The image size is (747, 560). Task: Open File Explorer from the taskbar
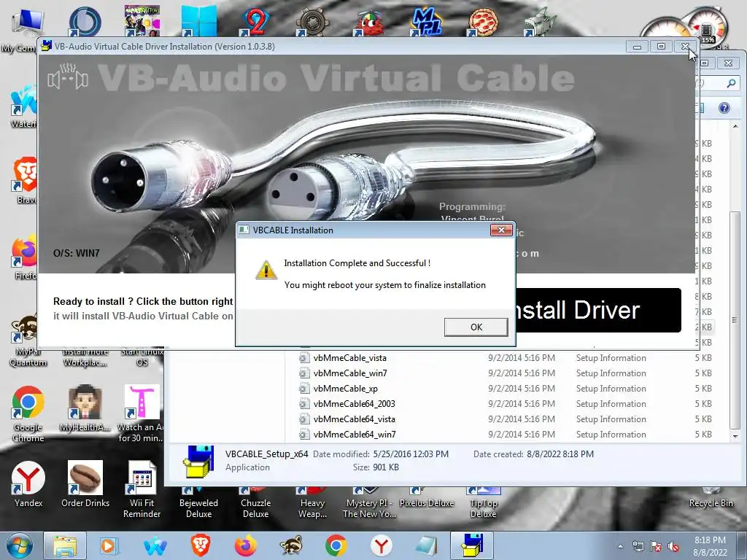point(65,545)
